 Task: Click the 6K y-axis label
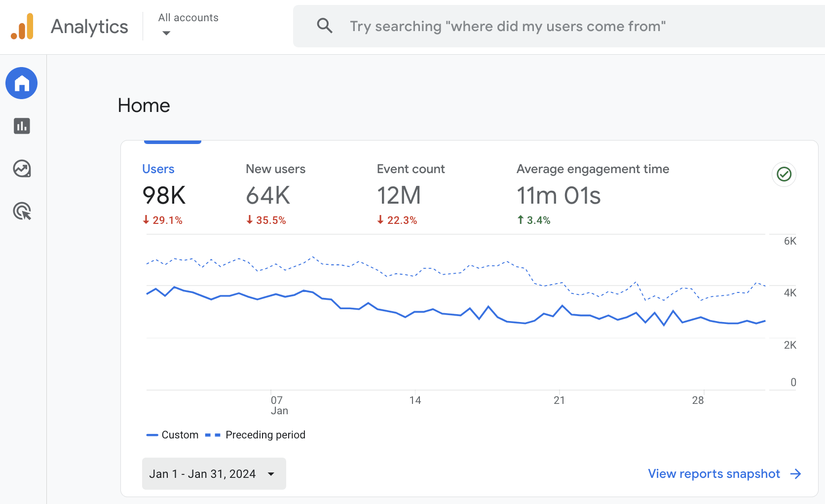(790, 241)
